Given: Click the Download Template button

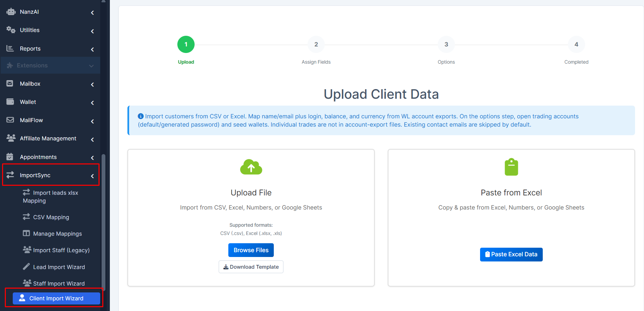Looking at the screenshot, I should pos(251,267).
